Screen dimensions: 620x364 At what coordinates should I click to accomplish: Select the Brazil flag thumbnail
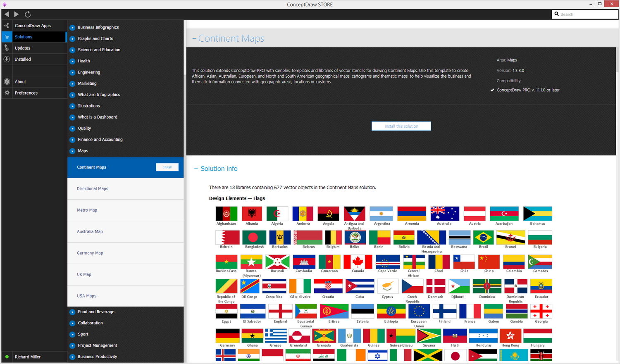tap(484, 238)
